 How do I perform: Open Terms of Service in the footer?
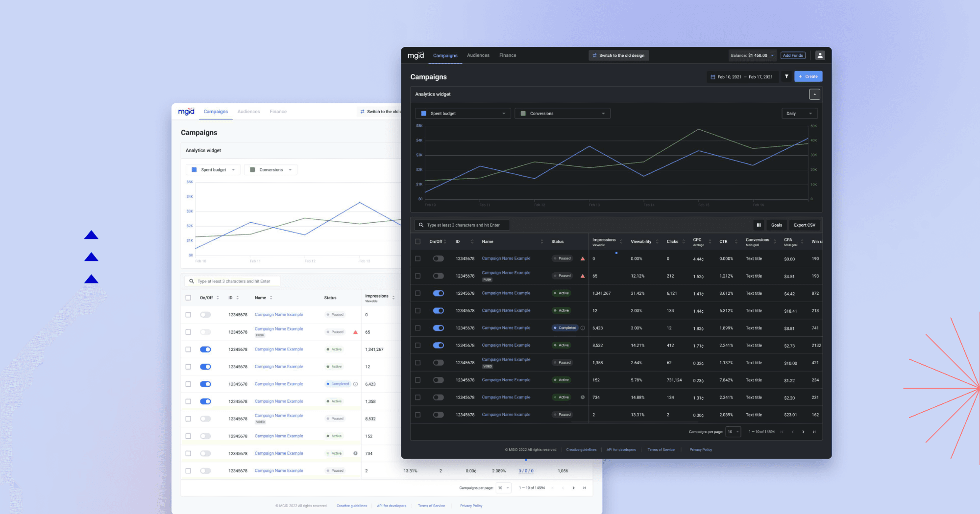661,449
